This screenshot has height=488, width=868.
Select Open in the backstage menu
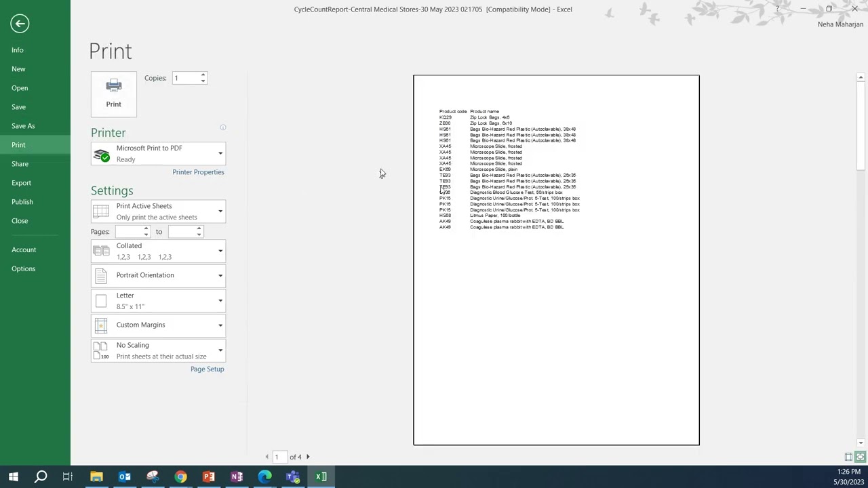coord(35,88)
